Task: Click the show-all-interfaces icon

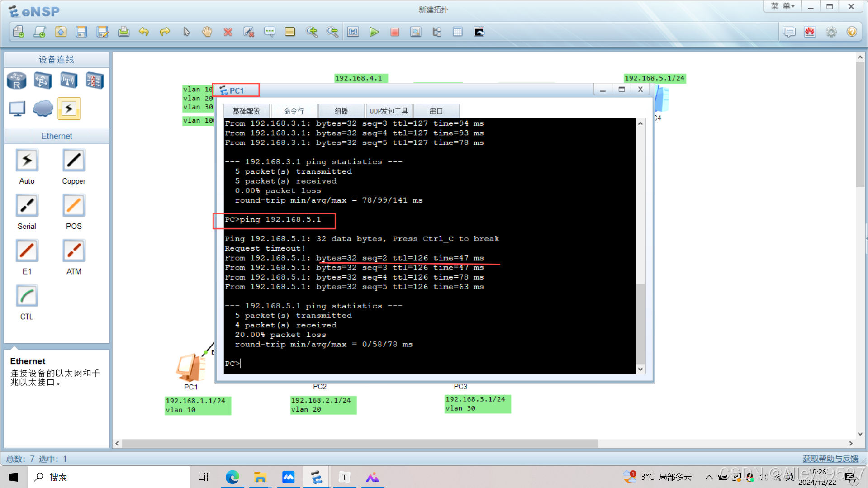Action: click(x=436, y=32)
